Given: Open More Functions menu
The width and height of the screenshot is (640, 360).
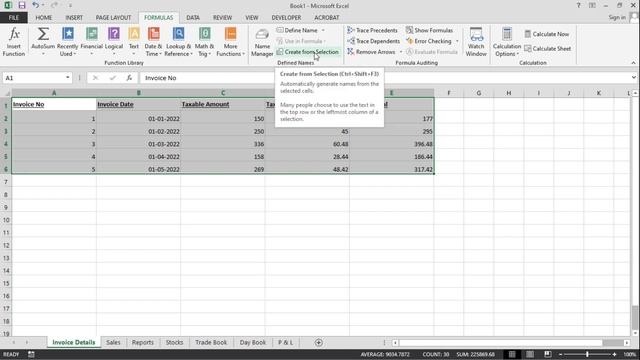Looking at the screenshot, I should (x=231, y=42).
